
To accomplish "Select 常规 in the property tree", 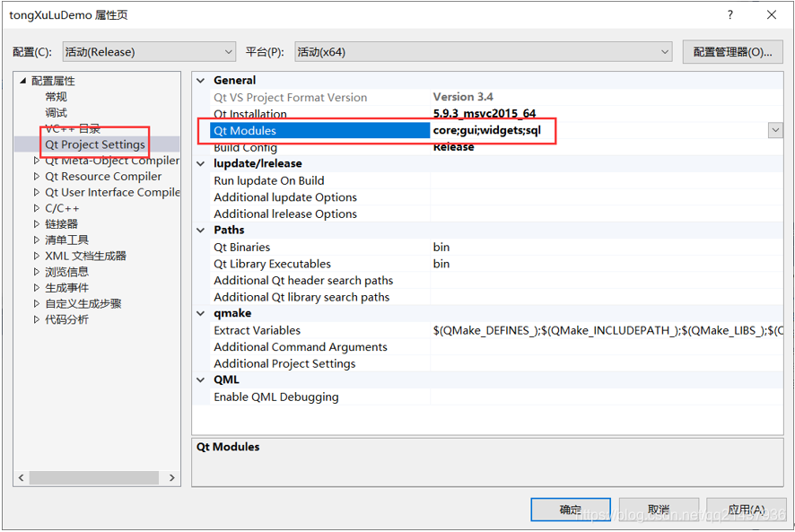I will point(56,97).
